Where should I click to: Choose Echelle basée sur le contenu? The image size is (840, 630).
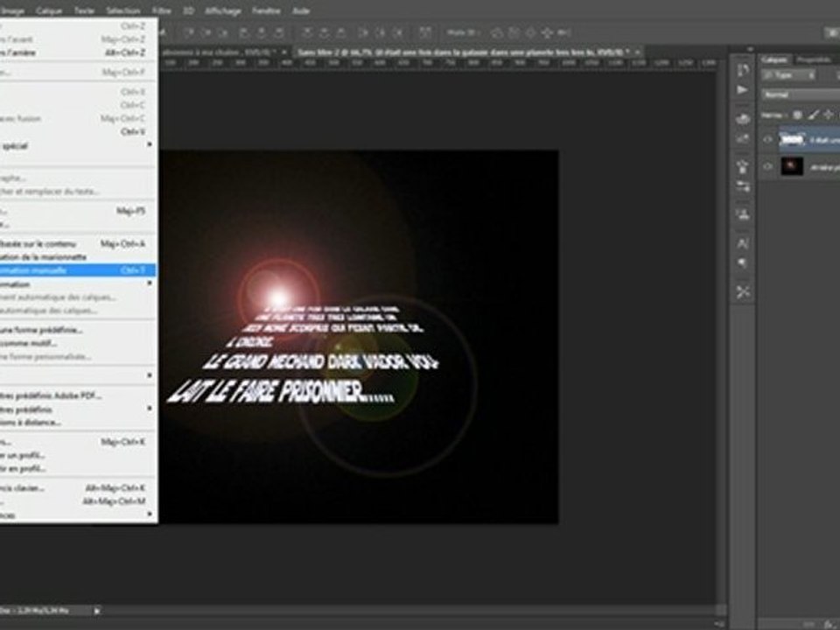[78, 244]
